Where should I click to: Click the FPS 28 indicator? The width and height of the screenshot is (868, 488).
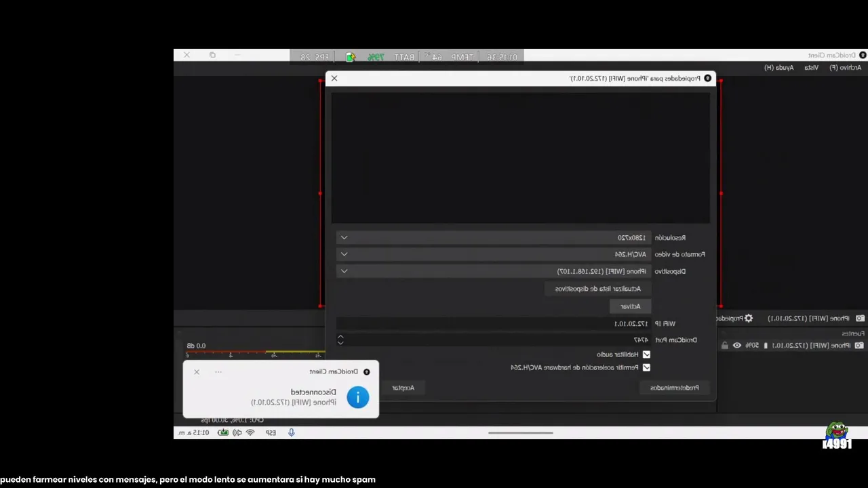point(315,57)
